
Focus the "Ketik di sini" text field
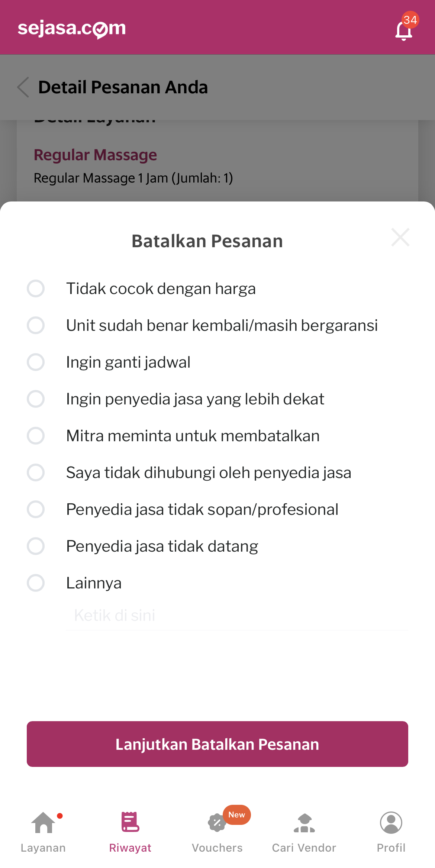[236, 616]
